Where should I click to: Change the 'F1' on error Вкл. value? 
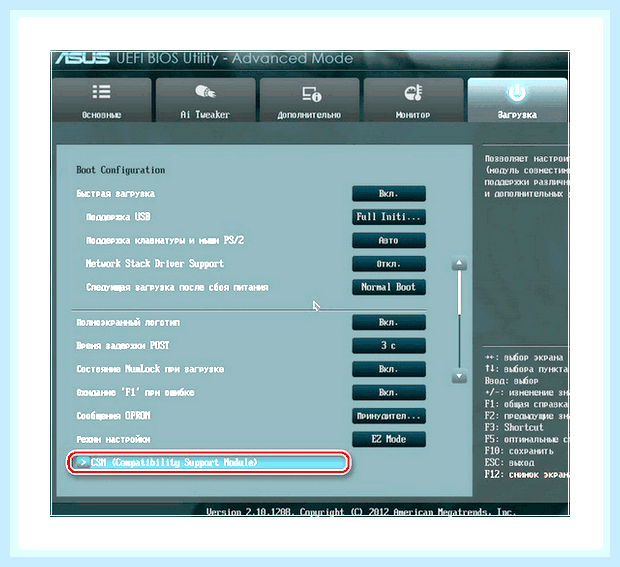coord(389,392)
